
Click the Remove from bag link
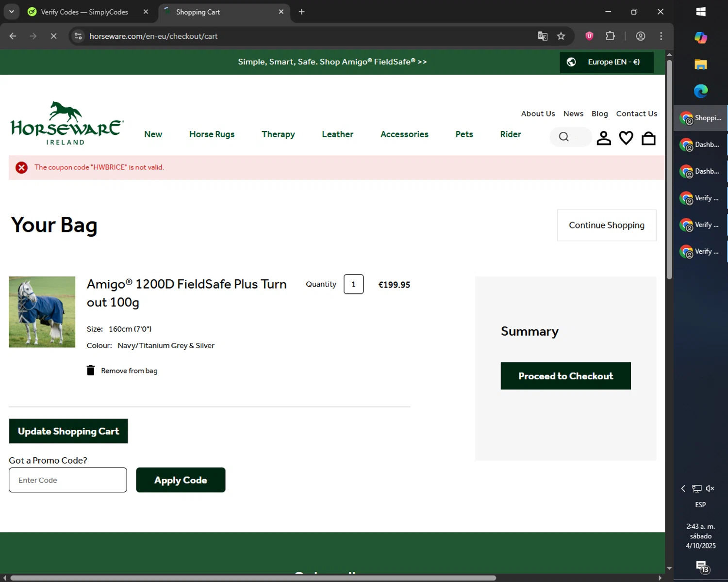click(129, 371)
